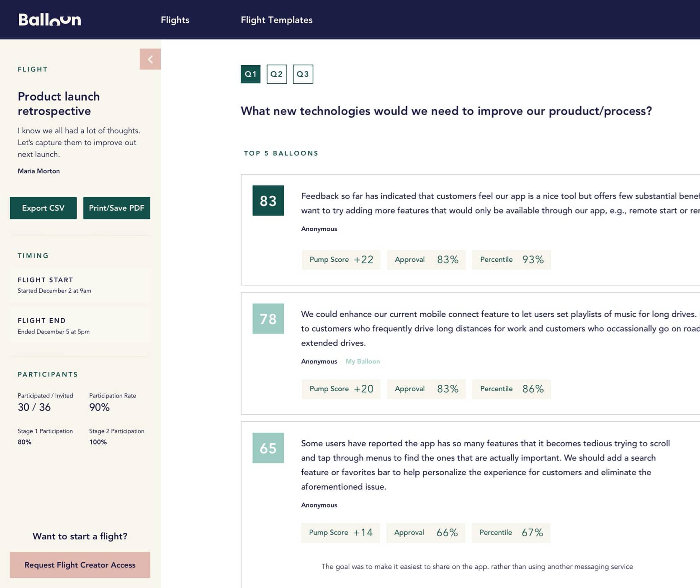Click the Balloon logo in the navigation bar

[x=49, y=19]
